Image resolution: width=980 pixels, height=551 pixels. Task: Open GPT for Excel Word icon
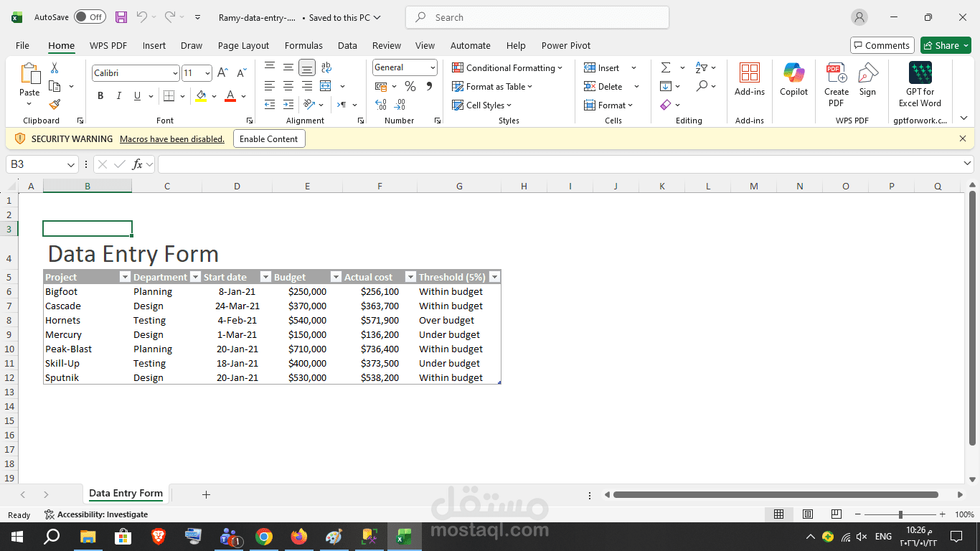click(920, 73)
